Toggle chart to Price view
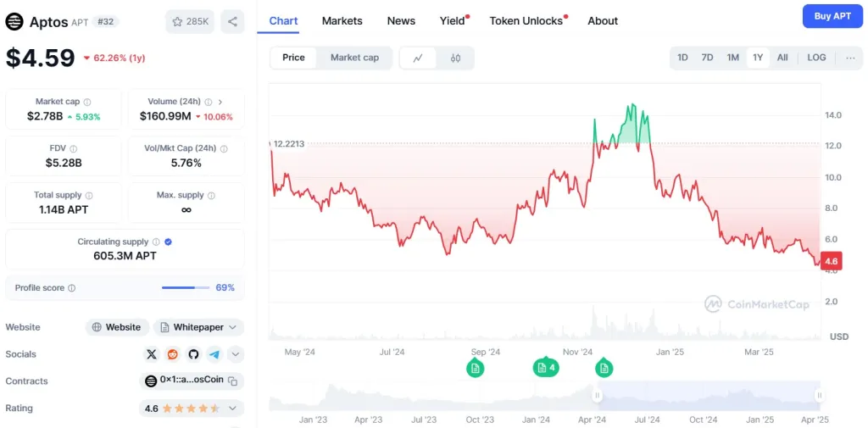Screen dimensions: 868x428 [x=293, y=58]
